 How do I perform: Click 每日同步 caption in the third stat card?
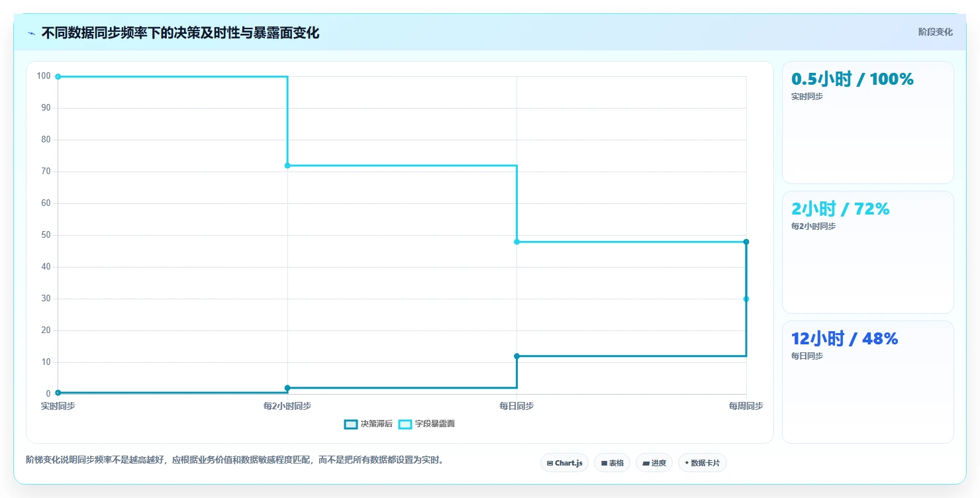(x=807, y=356)
